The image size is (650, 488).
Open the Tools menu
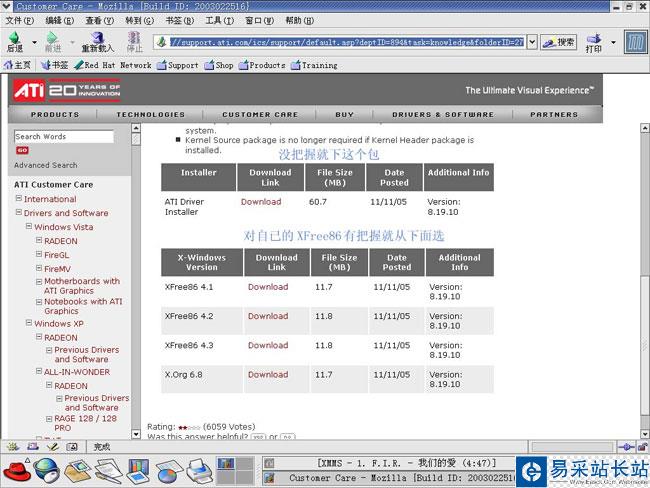coord(220,20)
